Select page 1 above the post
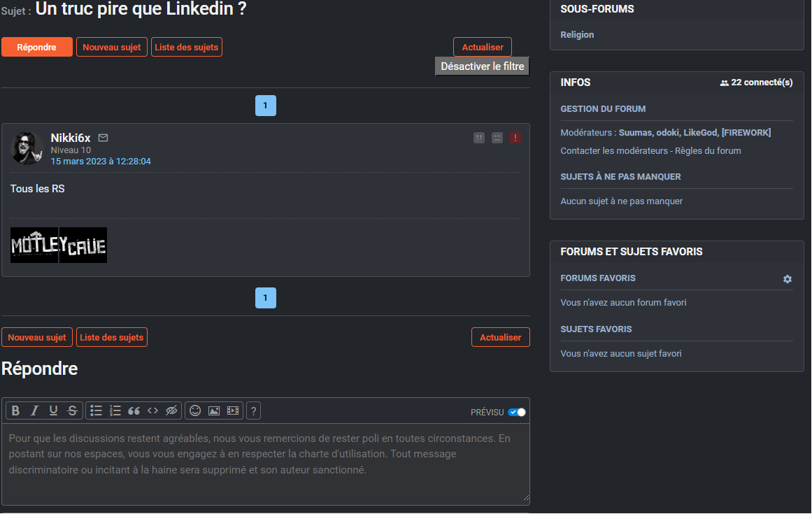This screenshot has height=514, width=812. 266,106
